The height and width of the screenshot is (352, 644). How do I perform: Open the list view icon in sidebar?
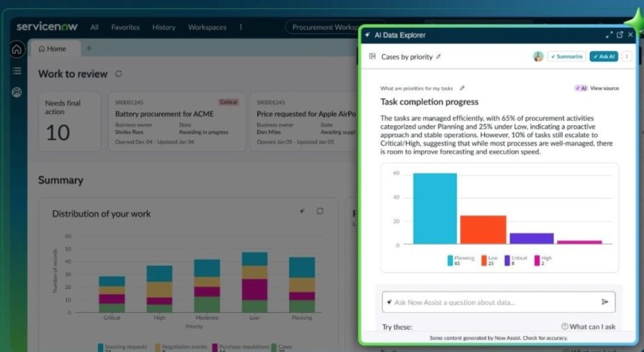17,71
